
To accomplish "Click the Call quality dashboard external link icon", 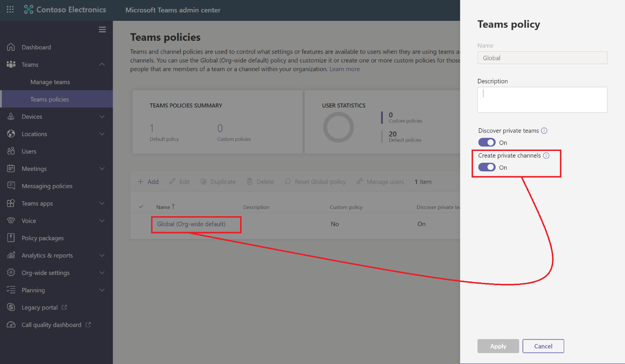I will pyautogui.click(x=88, y=325).
